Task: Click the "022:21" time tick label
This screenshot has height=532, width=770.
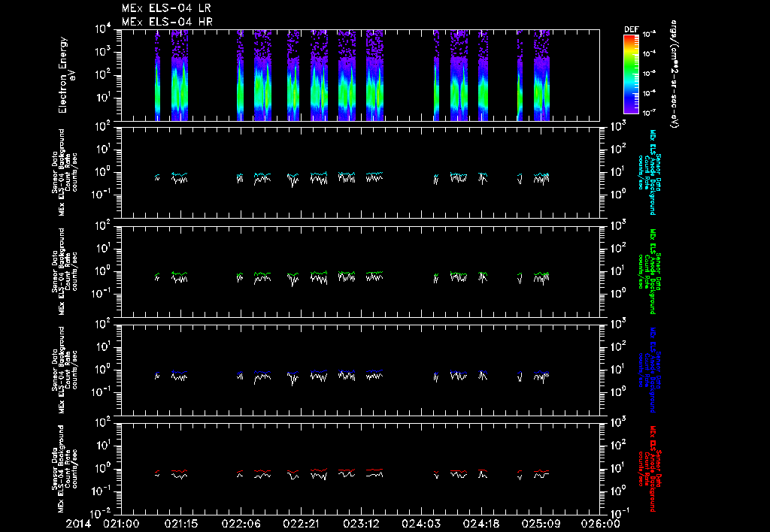Action: 301,524
